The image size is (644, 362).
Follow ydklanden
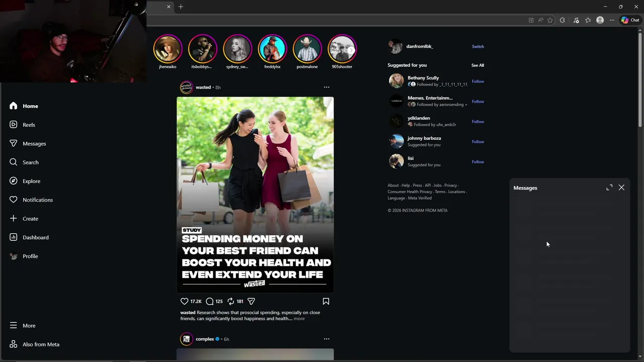(478, 122)
